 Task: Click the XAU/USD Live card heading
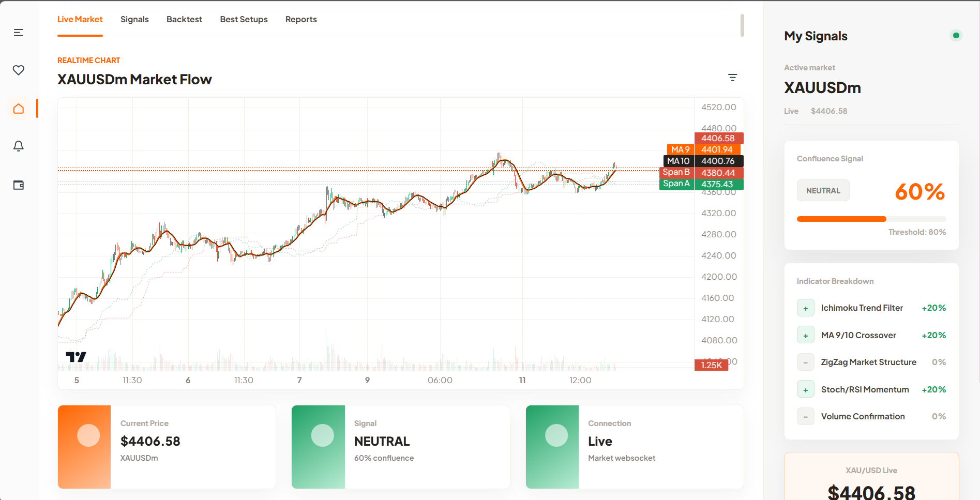tap(871, 471)
